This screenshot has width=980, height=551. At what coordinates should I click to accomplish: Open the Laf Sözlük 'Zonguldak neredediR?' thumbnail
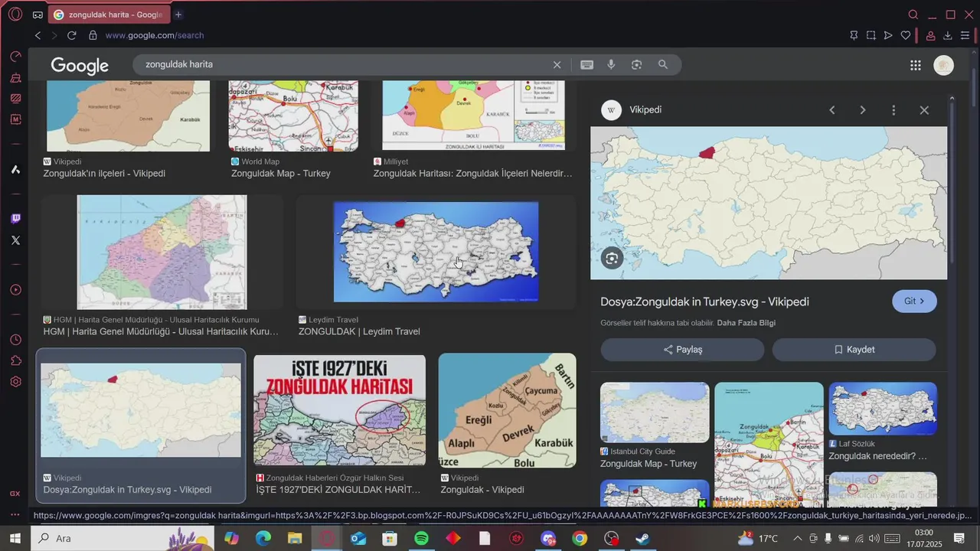(883, 409)
